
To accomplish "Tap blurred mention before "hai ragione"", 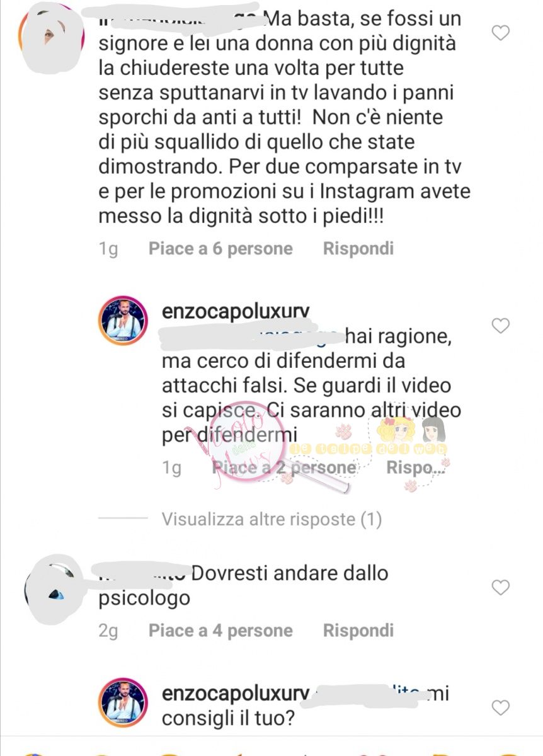I will point(253,338).
